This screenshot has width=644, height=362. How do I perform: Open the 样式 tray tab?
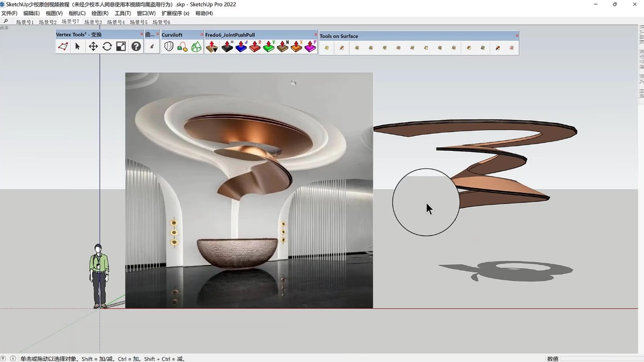coord(641,79)
